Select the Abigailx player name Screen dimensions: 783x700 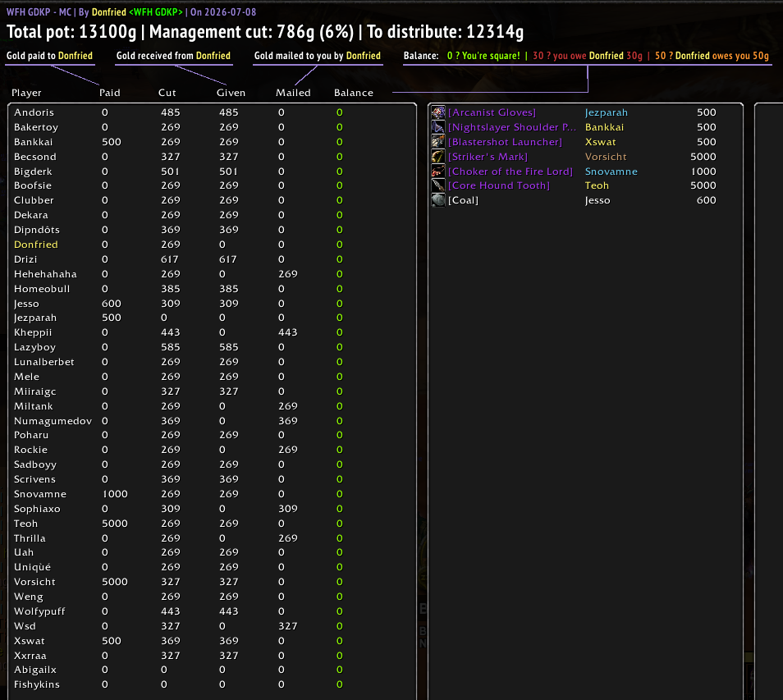pyautogui.click(x=35, y=670)
